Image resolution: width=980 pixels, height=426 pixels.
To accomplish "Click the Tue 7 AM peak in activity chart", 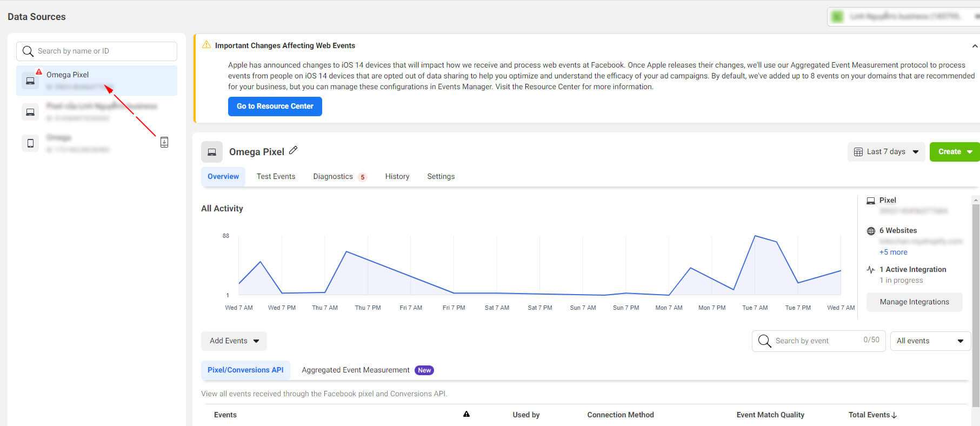I will (x=755, y=236).
